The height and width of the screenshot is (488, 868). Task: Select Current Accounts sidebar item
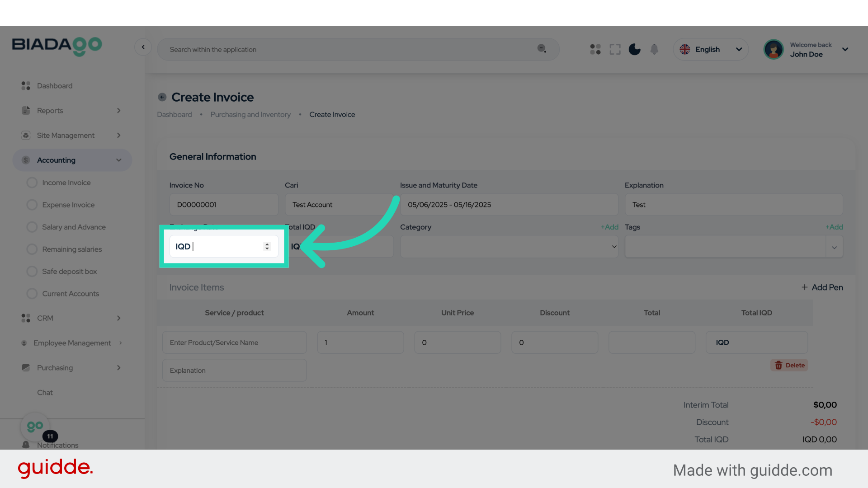tap(70, 294)
